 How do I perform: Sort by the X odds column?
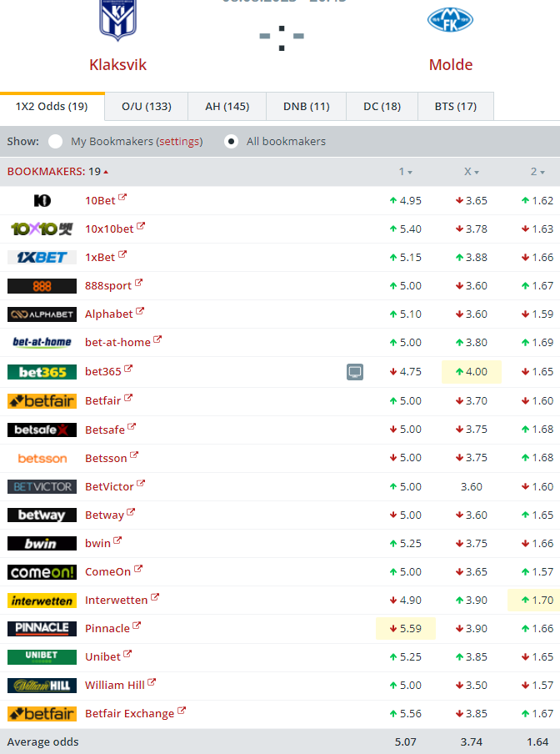[x=472, y=172]
